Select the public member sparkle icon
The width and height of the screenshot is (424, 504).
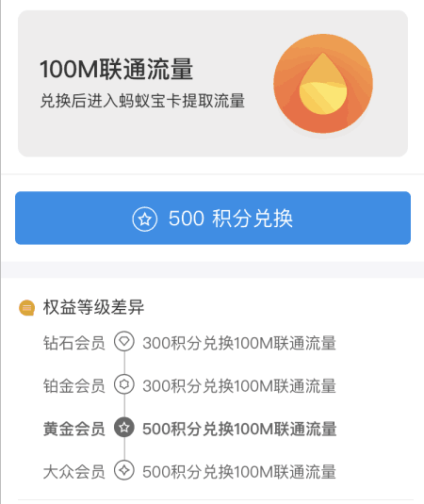[x=124, y=470]
